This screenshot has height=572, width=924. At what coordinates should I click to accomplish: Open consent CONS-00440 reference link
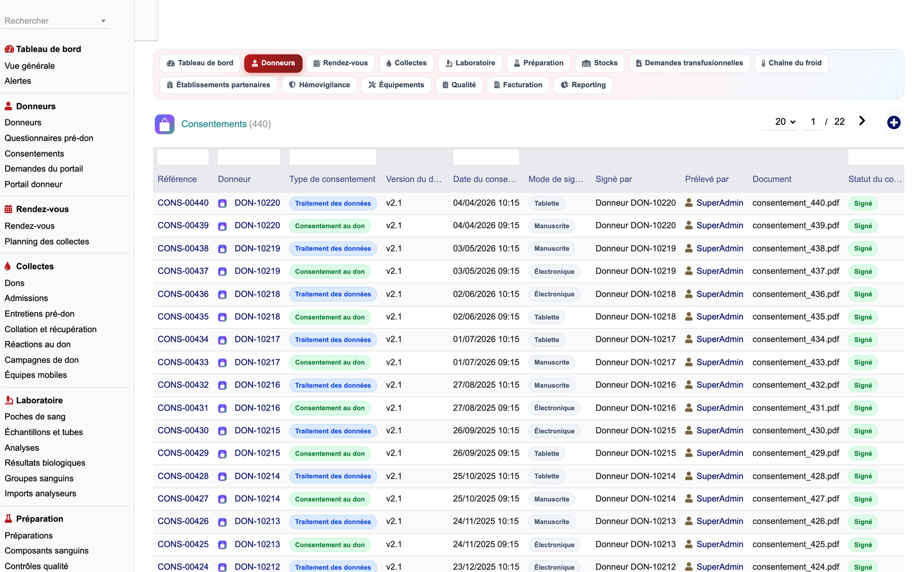(x=183, y=203)
